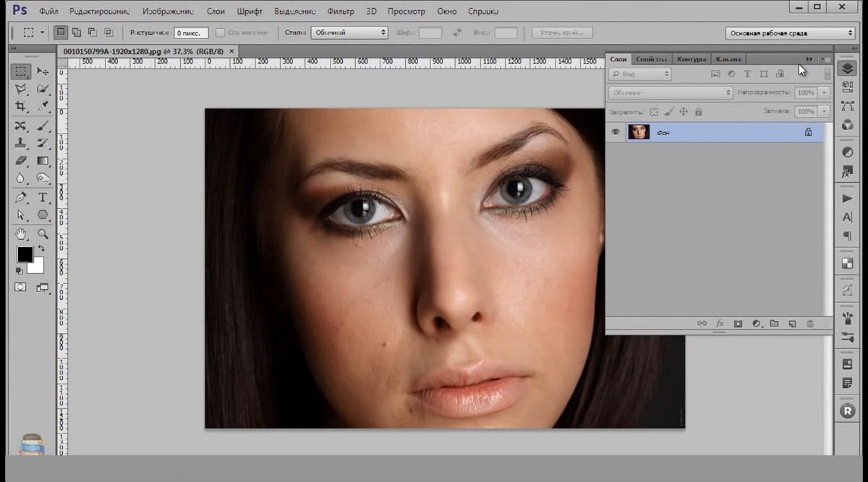Click the foreground black color swatch
The image size is (868, 482).
pyautogui.click(x=25, y=254)
